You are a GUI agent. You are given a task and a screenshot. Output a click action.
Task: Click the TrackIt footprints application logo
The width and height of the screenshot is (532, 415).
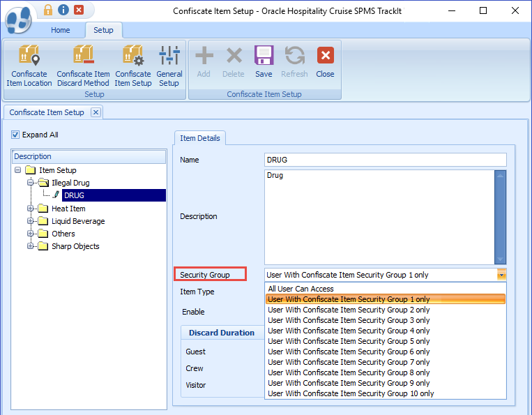tap(18, 20)
